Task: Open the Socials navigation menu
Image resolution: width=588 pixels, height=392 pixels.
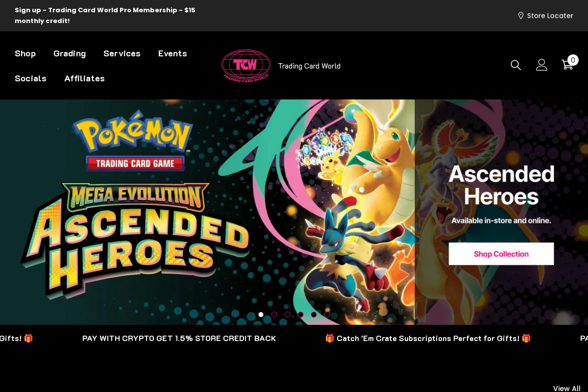Action: point(30,78)
